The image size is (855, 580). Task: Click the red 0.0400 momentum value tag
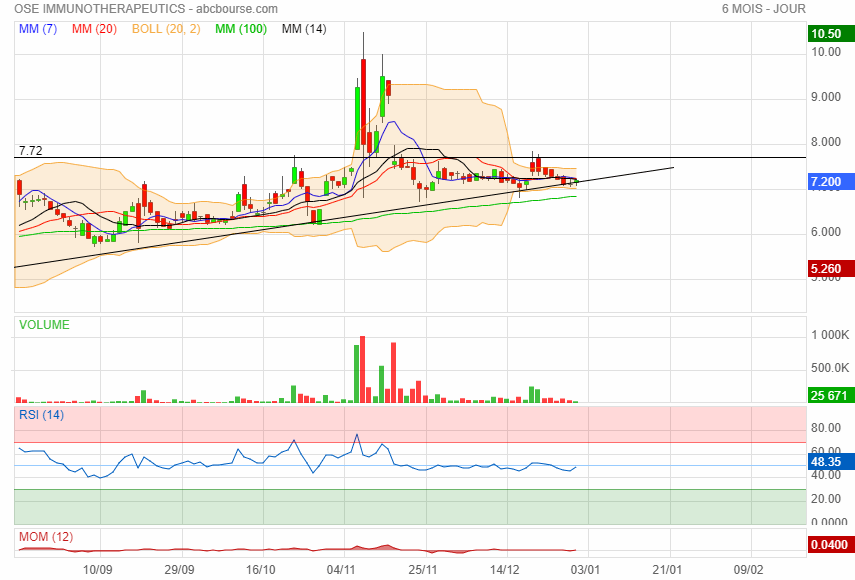(830, 545)
